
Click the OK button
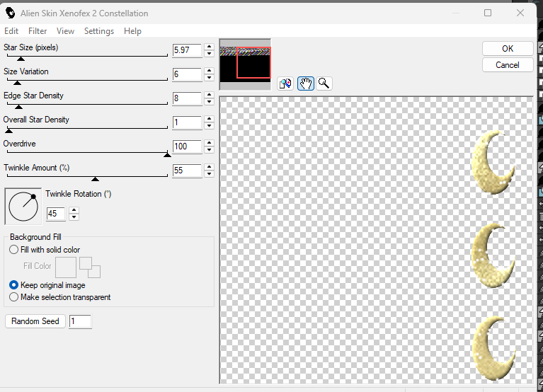(x=508, y=49)
